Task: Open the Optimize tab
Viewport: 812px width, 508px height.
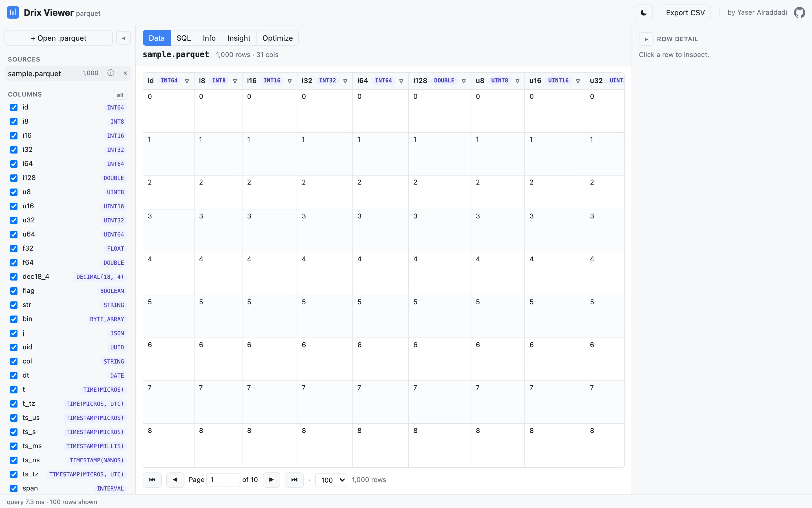Action: [x=277, y=38]
